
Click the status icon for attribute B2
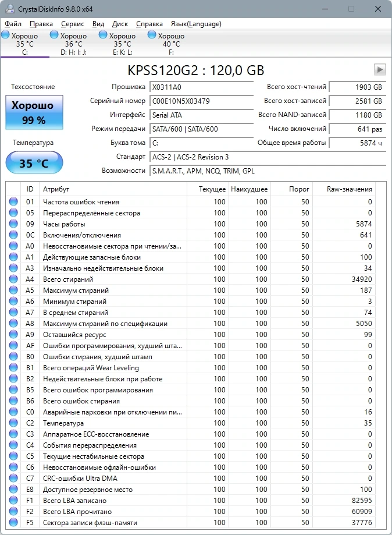(x=13, y=378)
